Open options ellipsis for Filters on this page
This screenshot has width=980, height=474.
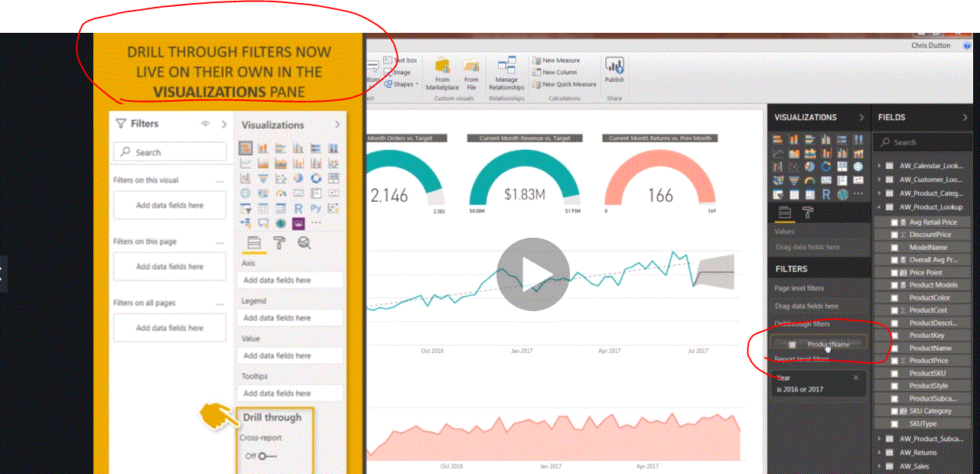click(220, 242)
